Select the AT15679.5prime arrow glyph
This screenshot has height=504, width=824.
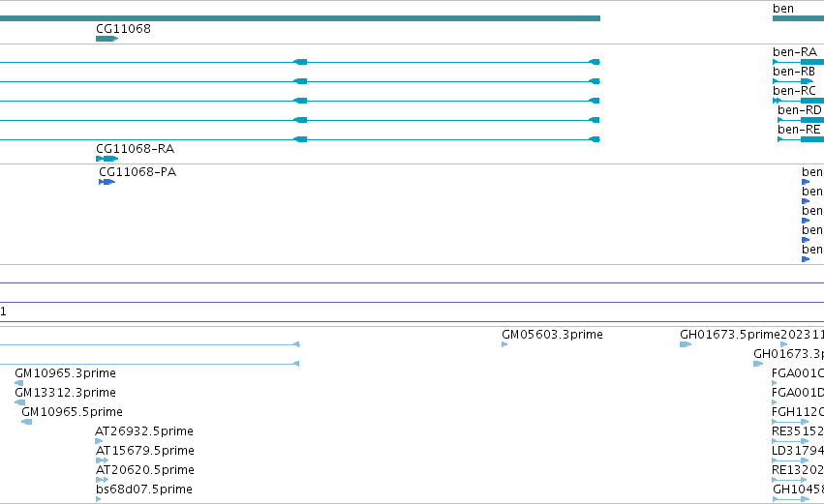click(102, 460)
